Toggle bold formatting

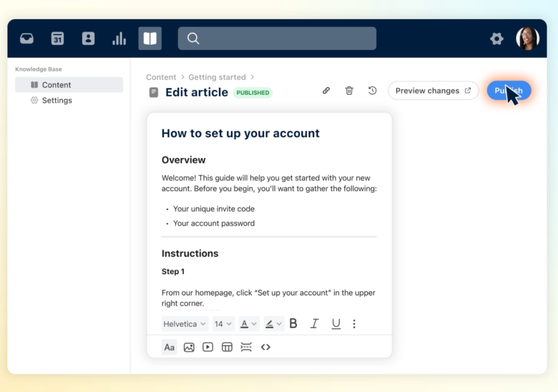pos(293,323)
